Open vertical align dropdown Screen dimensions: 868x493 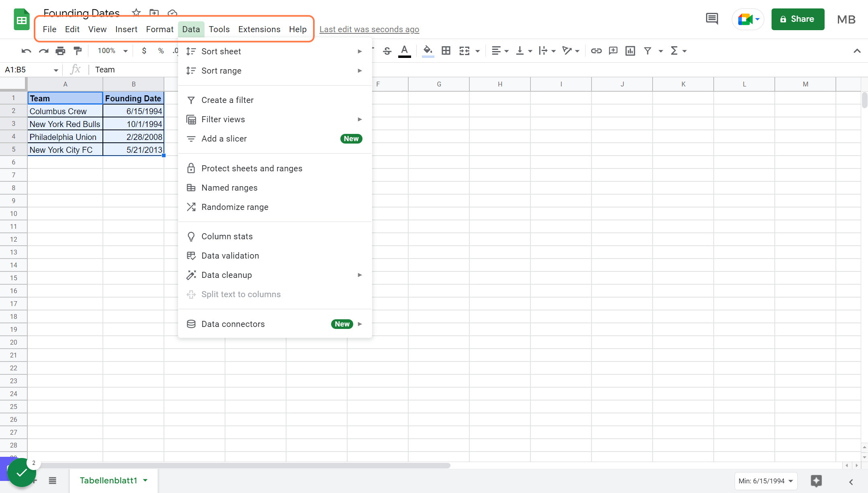(524, 51)
